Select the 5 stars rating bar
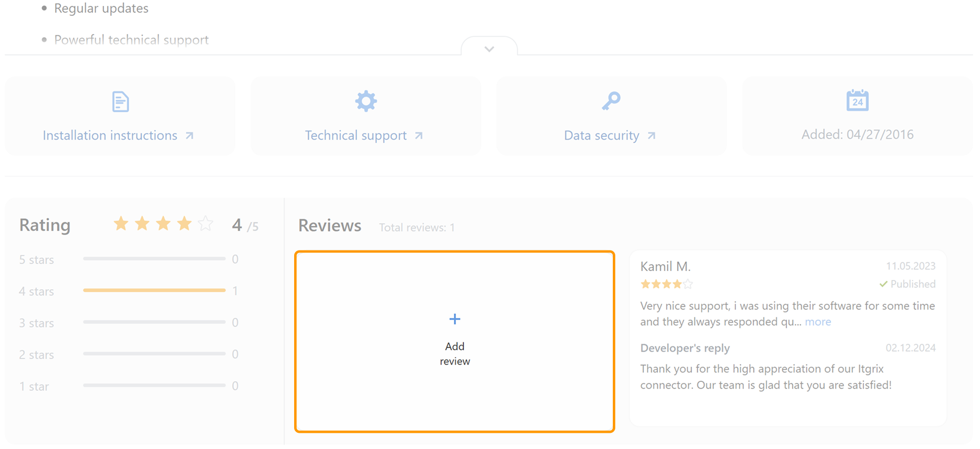This screenshot has width=980, height=449. 154,259
